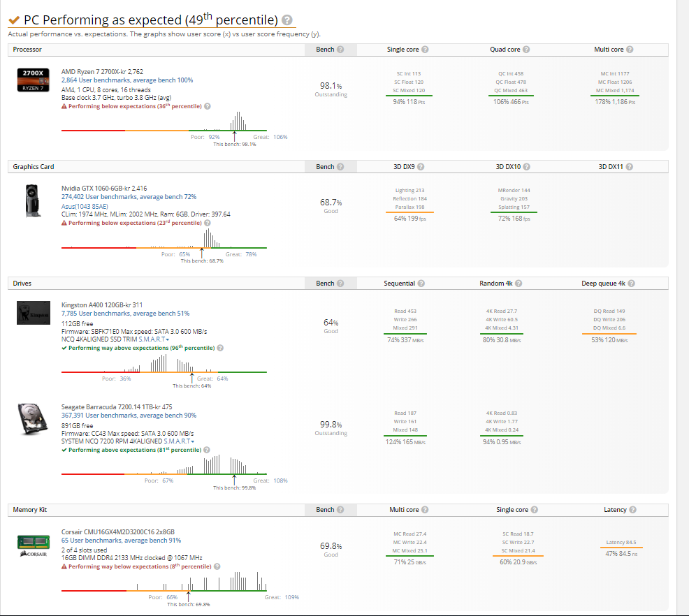The width and height of the screenshot is (689, 616).
Task: Expand Kingston drive S.M.A.R.T dropdown
Action: tap(154, 339)
